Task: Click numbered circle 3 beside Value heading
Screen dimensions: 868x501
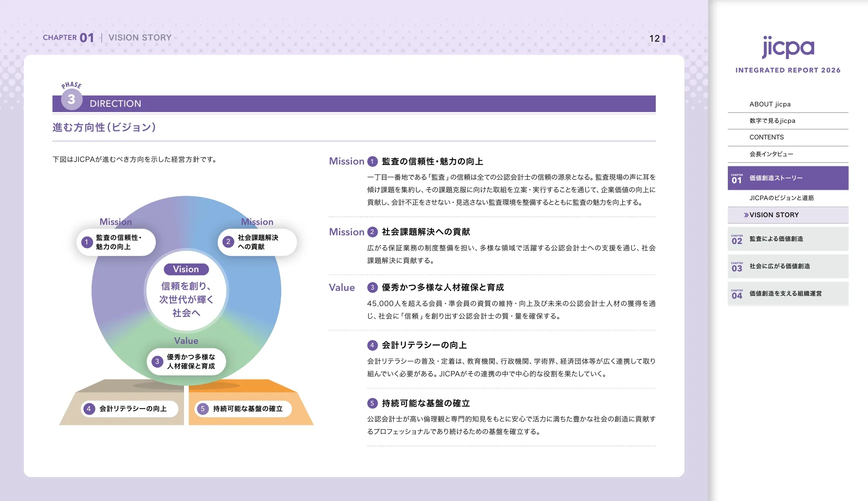Action: [x=372, y=287]
